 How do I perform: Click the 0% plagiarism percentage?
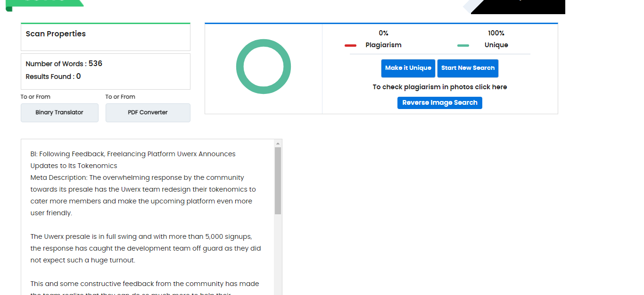[383, 33]
